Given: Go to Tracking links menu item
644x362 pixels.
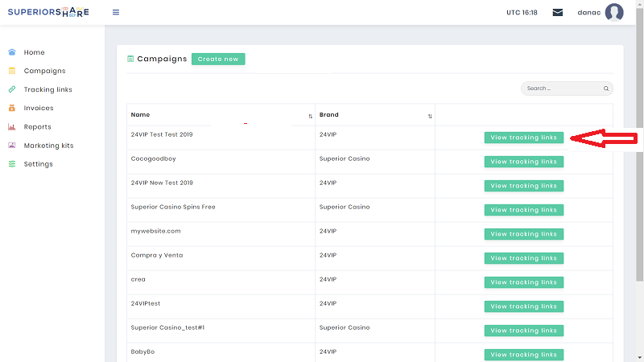Looking at the screenshot, I should (x=47, y=89).
